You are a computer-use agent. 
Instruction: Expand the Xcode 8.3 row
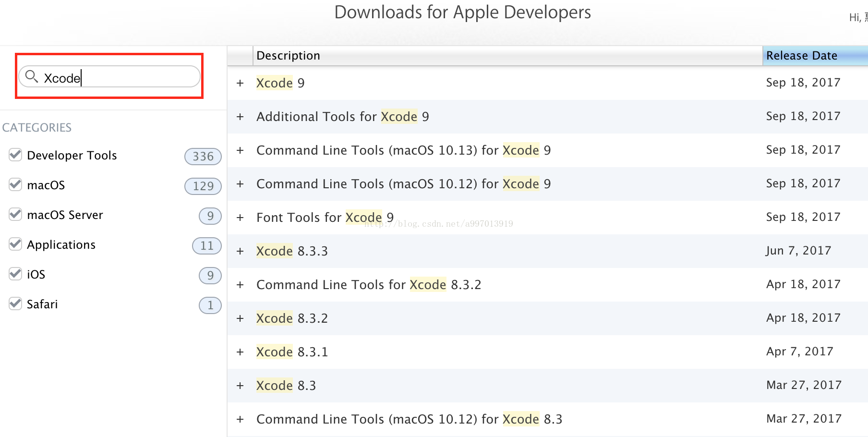[x=240, y=386]
